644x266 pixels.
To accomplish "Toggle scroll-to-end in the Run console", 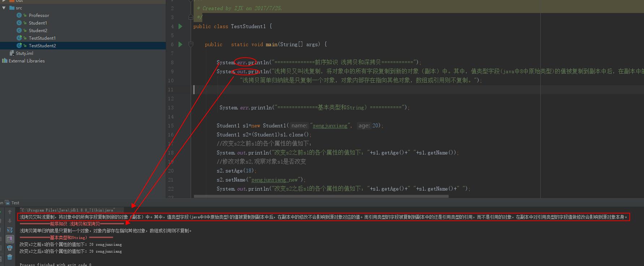I will click(10, 239).
